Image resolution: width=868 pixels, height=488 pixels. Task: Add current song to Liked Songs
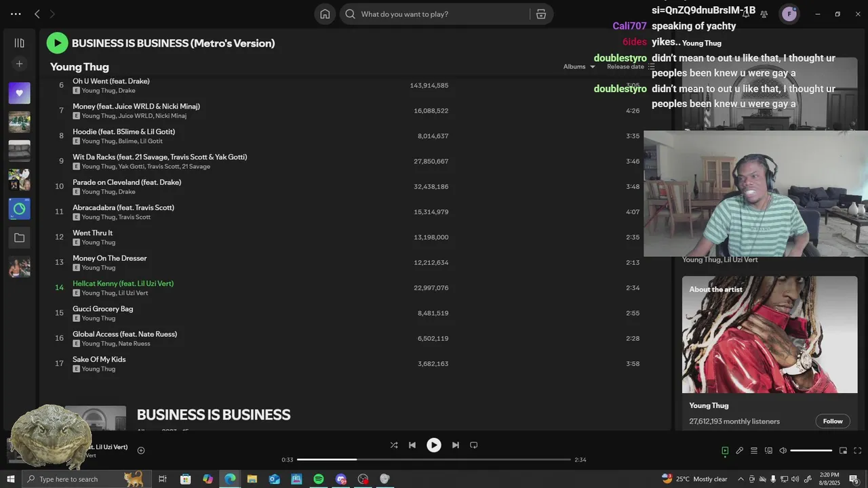(141, 451)
